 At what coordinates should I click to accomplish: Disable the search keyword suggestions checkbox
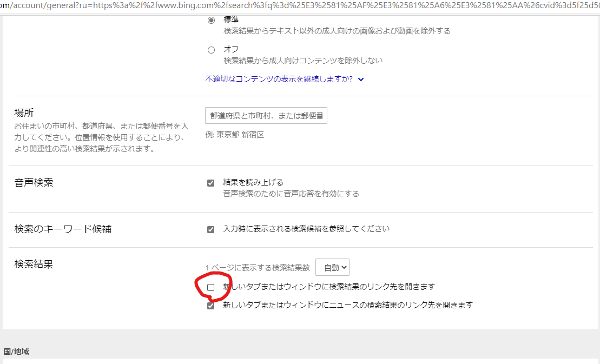point(211,229)
